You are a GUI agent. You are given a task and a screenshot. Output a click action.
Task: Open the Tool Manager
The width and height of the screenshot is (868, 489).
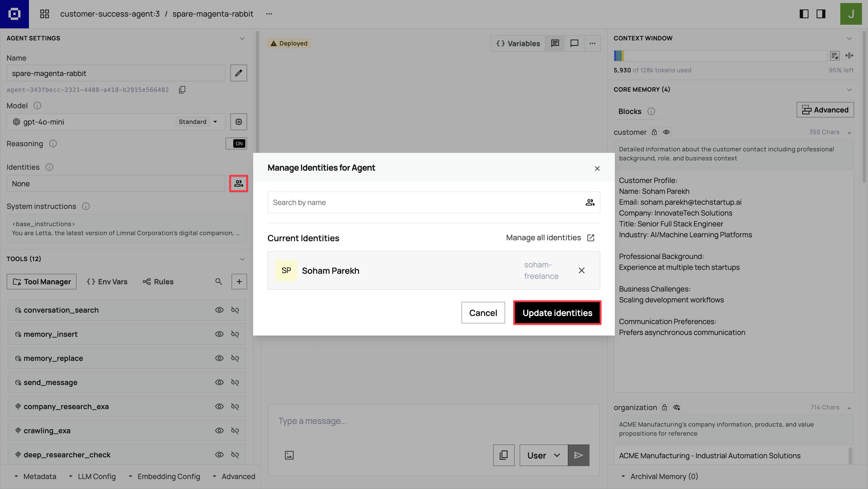coord(41,281)
